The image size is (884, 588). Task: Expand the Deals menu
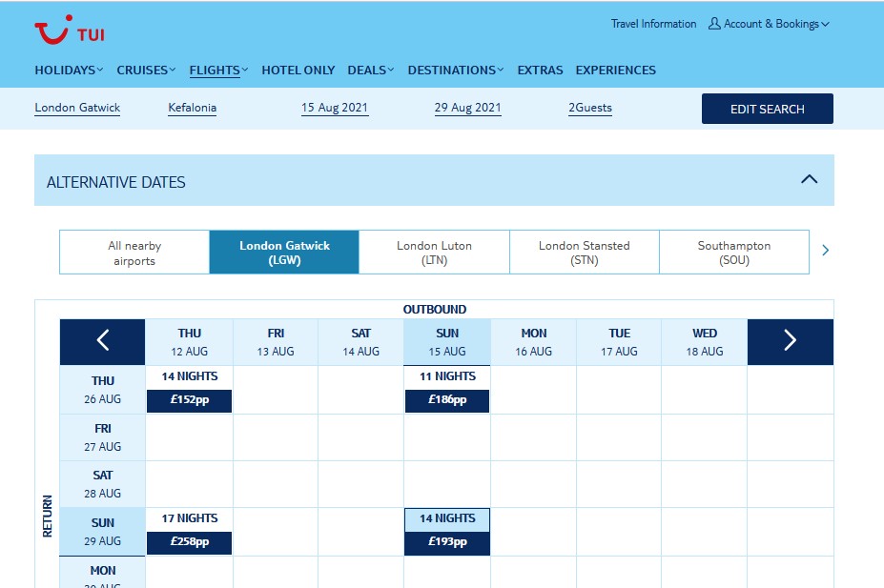(370, 71)
